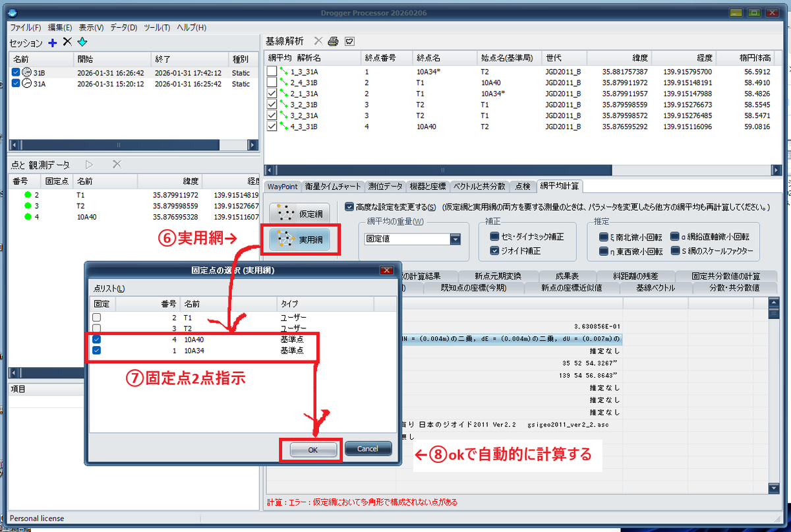The image size is (791, 532).
Task: Click the 31B session globe icon
Action: pyautogui.click(x=27, y=73)
